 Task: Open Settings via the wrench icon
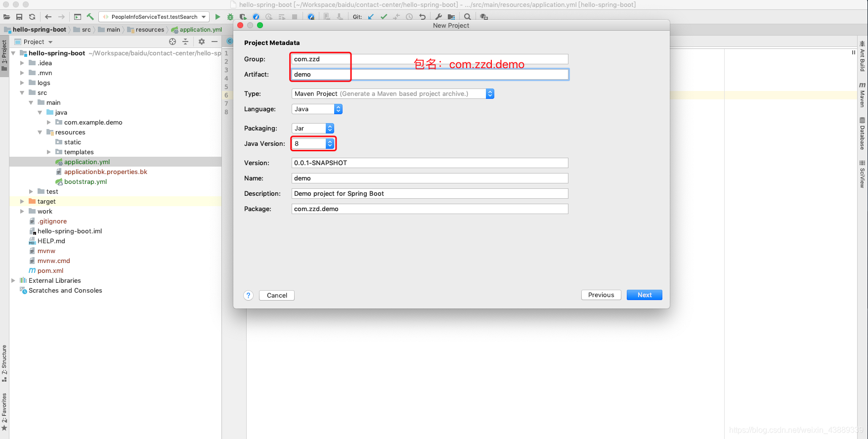click(438, 17)
